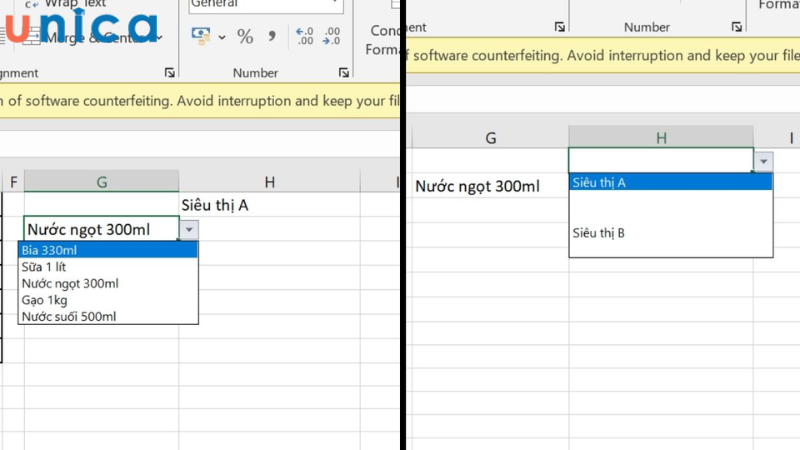Apply Comma Style number formatting
This screenshot has height=450, width=800.
[x=272, y=37]
